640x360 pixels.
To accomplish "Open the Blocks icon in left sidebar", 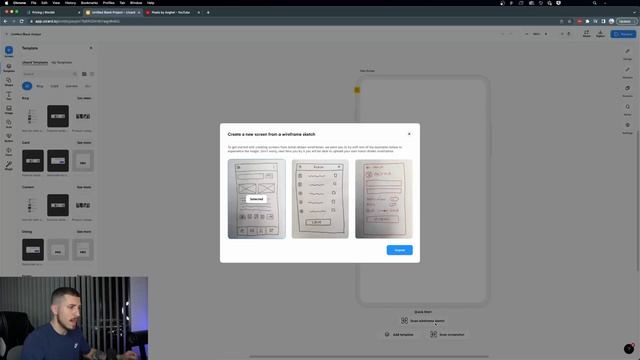I will (9, 82).
